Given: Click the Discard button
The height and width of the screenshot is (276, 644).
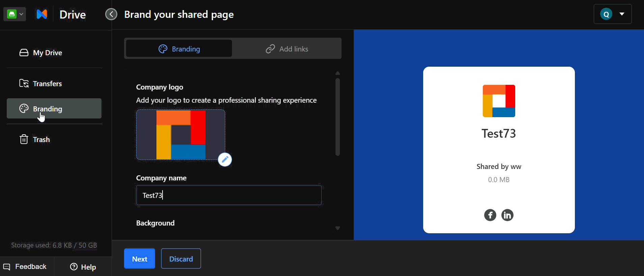Looking at the screenshot, I should (x=181, y=258).
